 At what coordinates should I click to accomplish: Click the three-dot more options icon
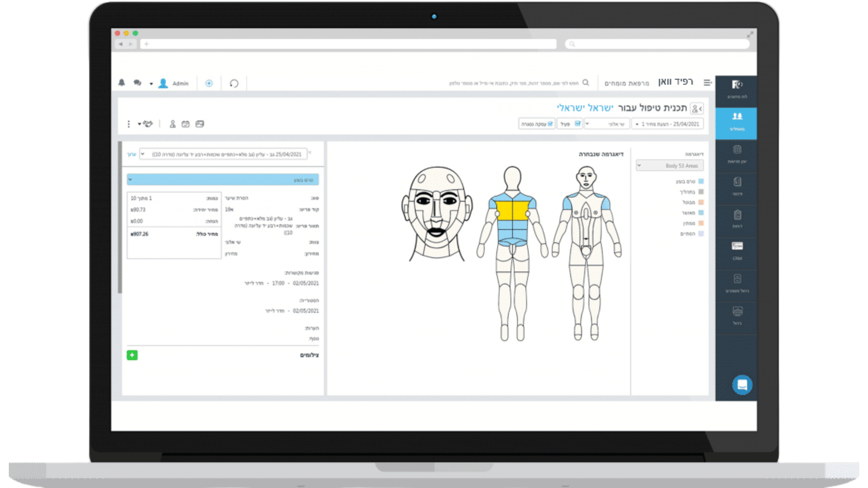pos(128,124)
